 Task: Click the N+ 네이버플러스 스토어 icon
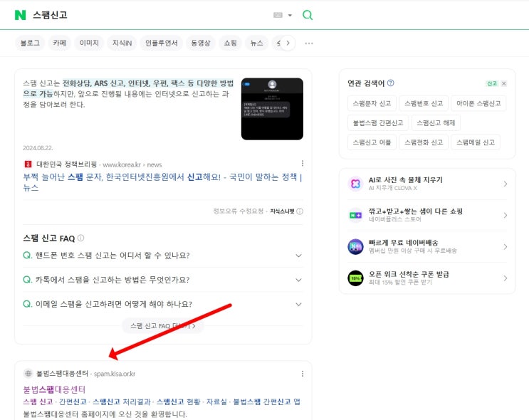tap(355, 215)
